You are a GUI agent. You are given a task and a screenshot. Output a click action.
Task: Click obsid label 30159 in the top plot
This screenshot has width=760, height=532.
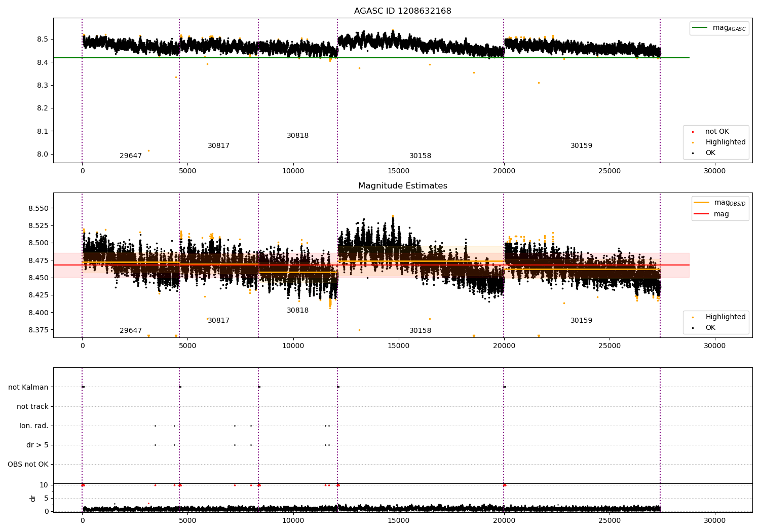582,146
